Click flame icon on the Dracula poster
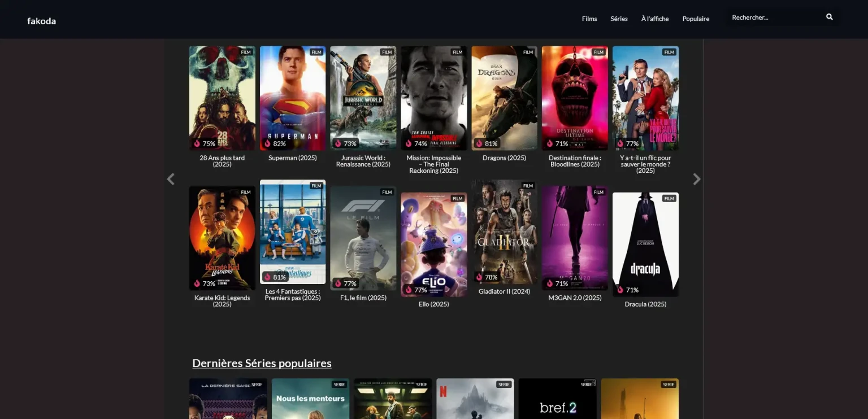 620,290
